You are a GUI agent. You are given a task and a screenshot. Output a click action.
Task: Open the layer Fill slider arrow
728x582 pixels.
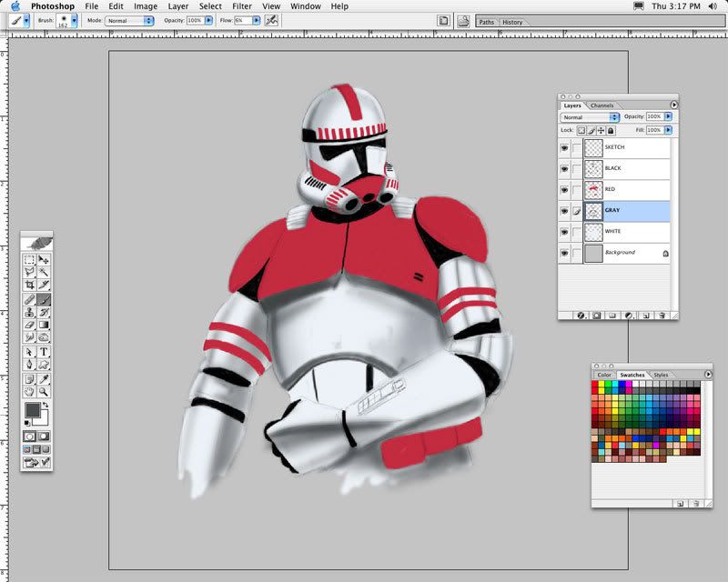(668, 130)
